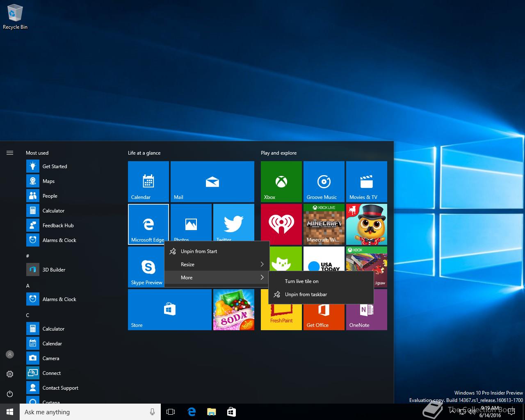525x420 pixels.
Task: Launch the iHeartRadio tile
Action: pyautogui.click(x=281, y=224)
